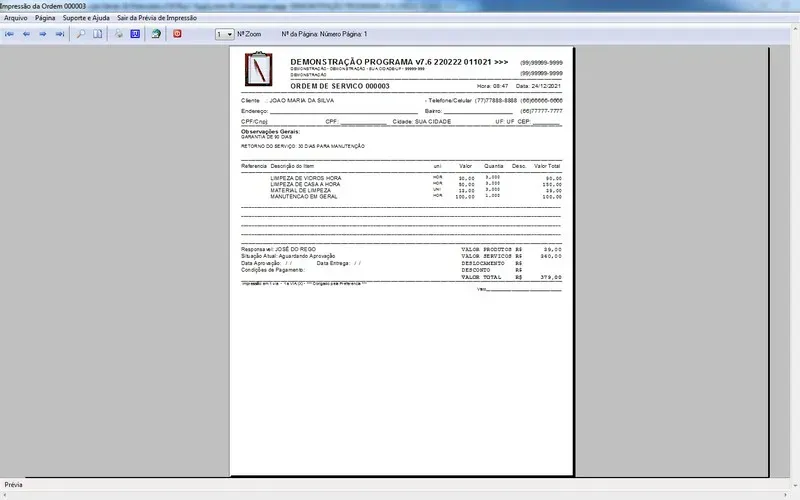The width and height of the screenshot is (800, 500).
Task: Jump to the last page of preview
Action: pyautogui.click(x=60, y=34)
